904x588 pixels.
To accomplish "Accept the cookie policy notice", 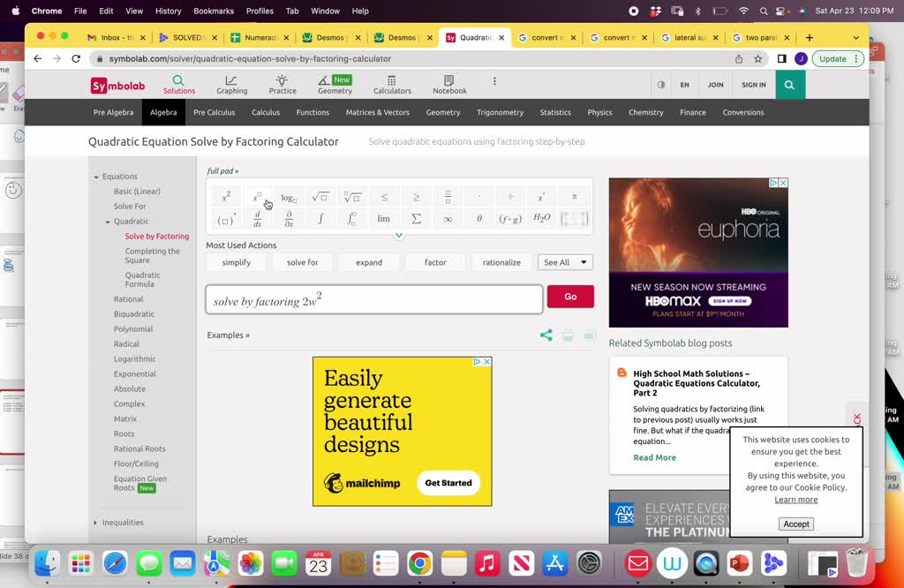I will click(795, 524).
